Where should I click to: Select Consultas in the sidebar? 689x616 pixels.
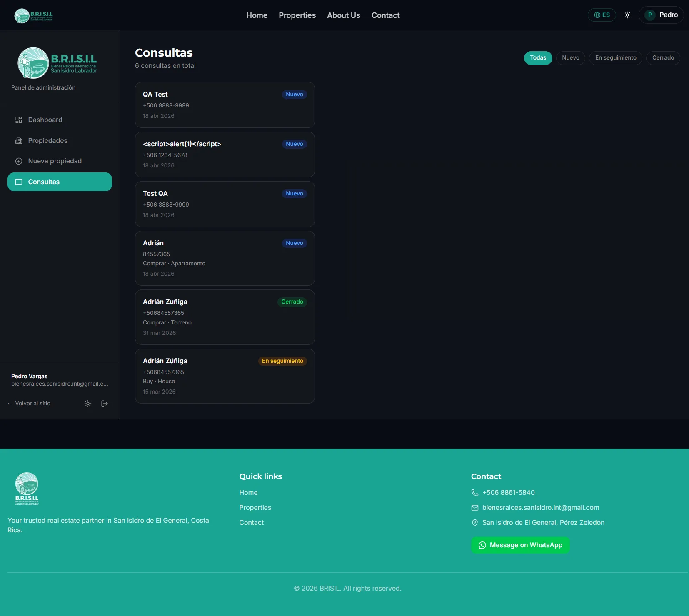pos(60,182)
